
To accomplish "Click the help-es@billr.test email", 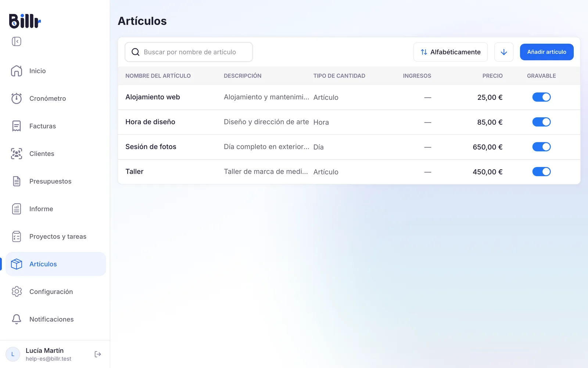I will coord(49,359).
